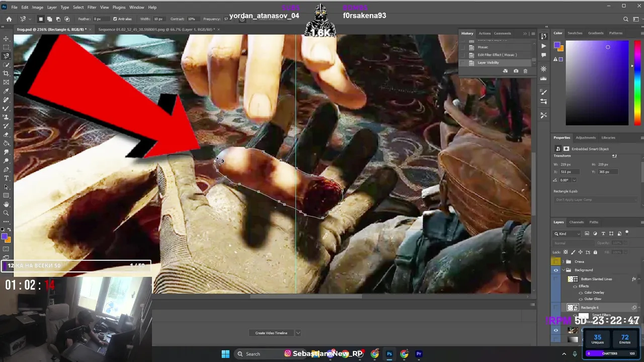Toggle the Anti-alias checkbox

click(115, 19)
